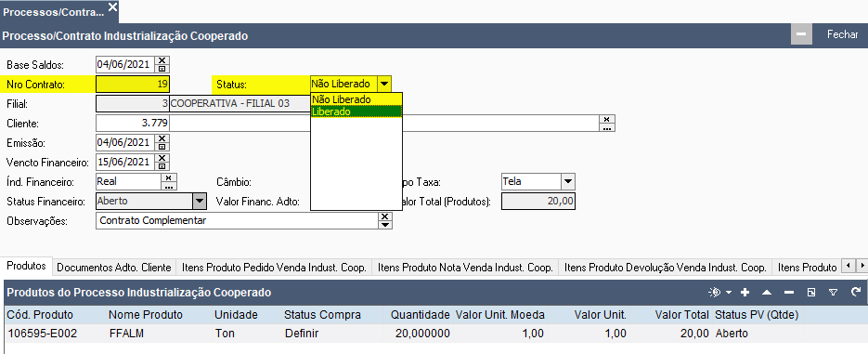Select Liberado in the Status list
The width and height of the screenshot is (868, 354).
356,111
